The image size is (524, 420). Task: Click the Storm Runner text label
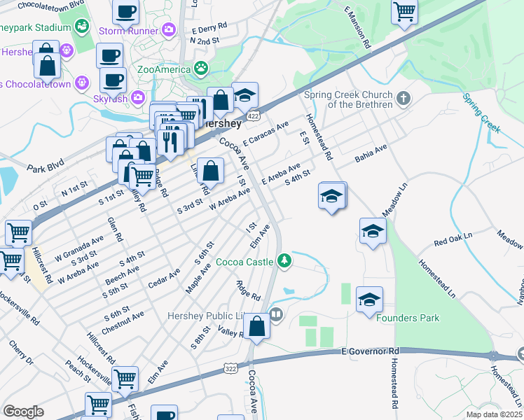click(x=128, y=31)
